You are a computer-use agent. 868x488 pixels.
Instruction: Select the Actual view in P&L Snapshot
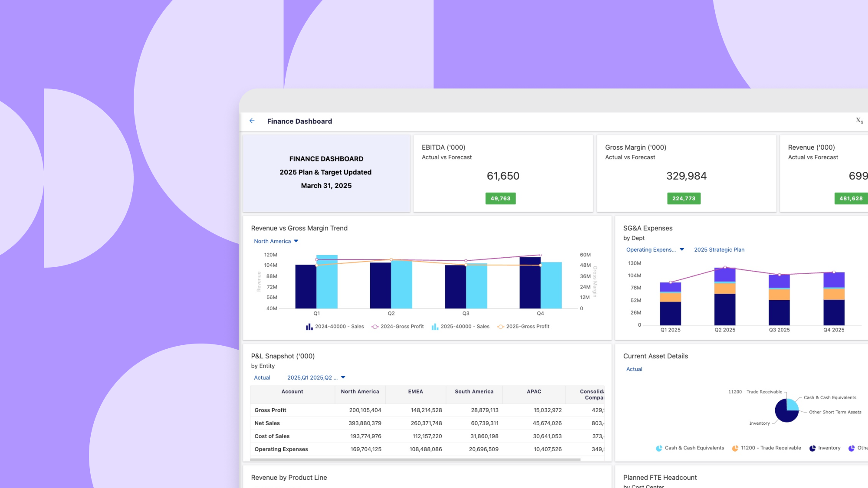coord(262,377)
